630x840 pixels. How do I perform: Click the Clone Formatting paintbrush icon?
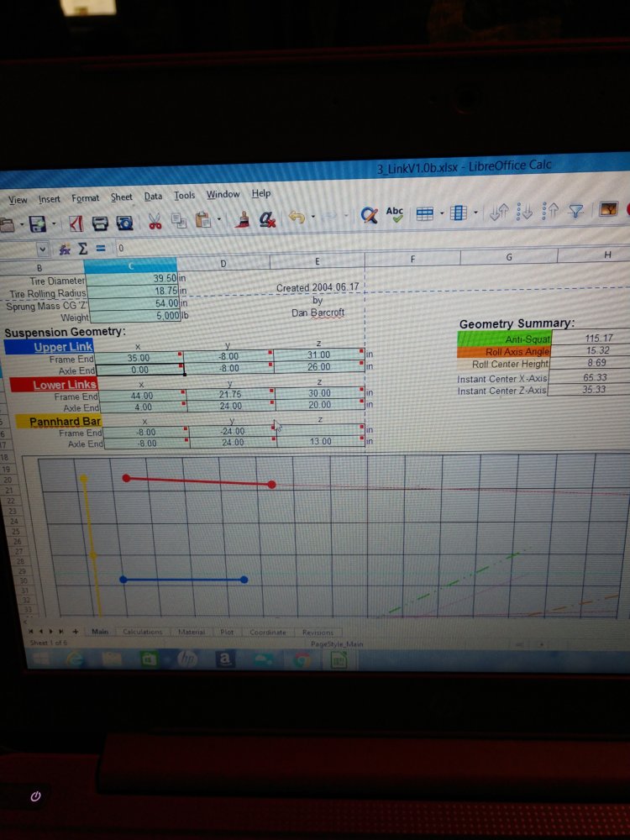[244, 219]
